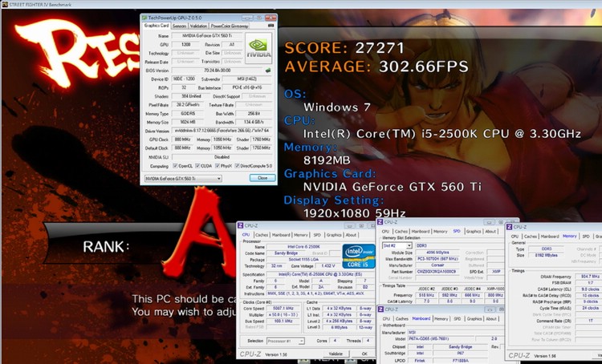Toggle the CUDA checkbox in GPU-Z
Image resolution: width=602 pixels, height=364 pixels.
(197, 166)
